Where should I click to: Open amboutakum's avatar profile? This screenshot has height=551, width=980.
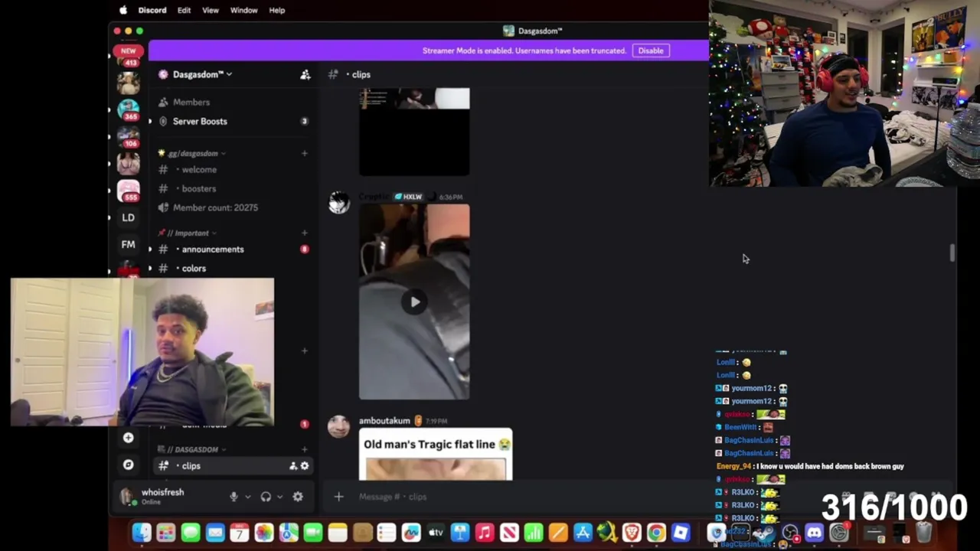[338, 426]
